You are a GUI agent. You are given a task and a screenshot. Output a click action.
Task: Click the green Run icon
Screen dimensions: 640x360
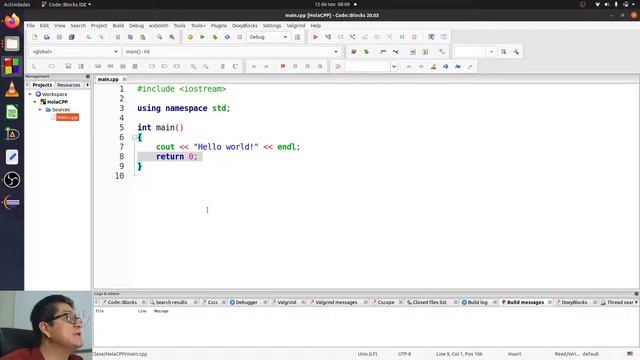click(202, 37)
